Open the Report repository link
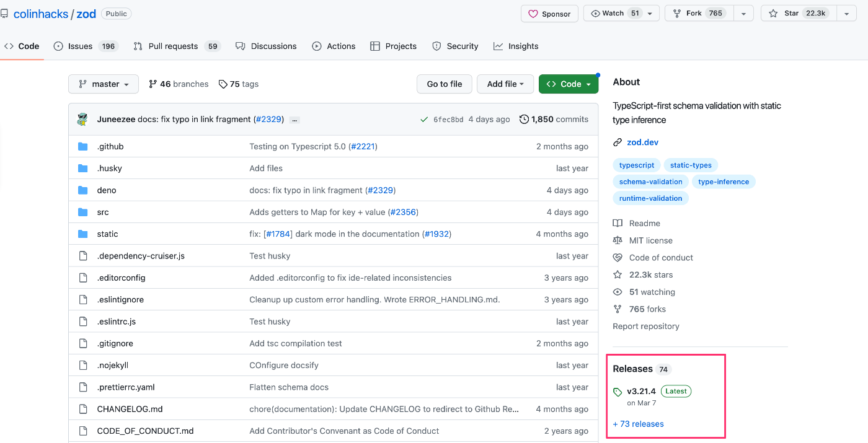 [646, 327]
